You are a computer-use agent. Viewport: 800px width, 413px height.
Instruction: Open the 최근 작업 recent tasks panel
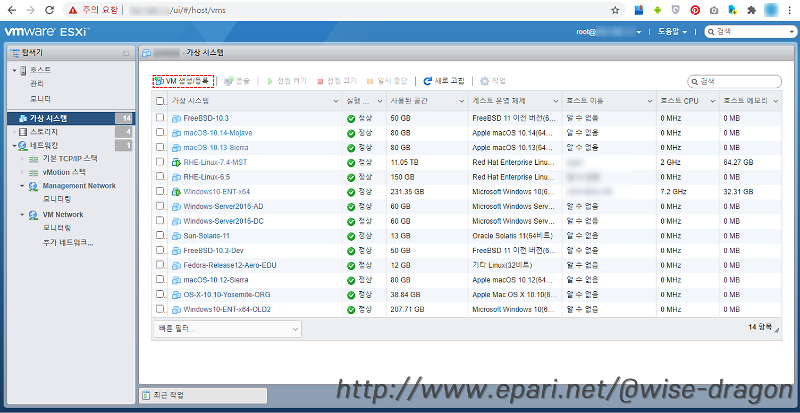coord(203,395)
